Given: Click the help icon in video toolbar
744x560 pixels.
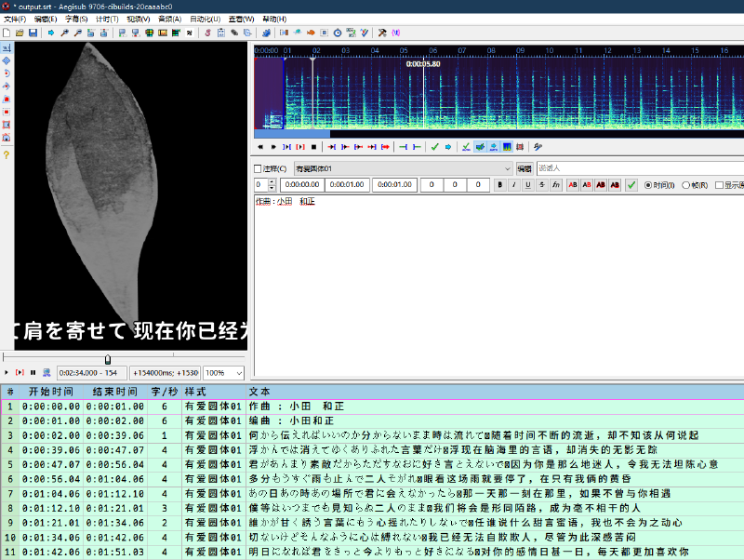Looking at the screenshot, I should (7, 155).
